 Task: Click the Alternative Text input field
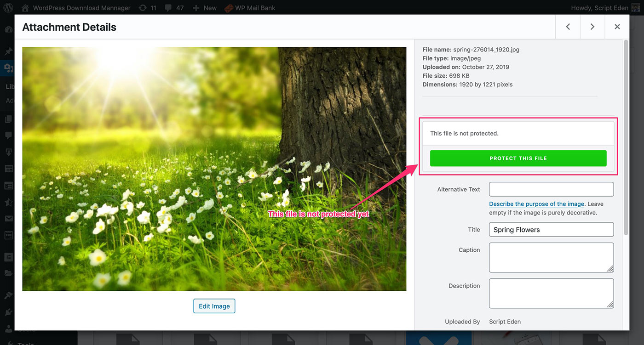[x=551, y=189]
